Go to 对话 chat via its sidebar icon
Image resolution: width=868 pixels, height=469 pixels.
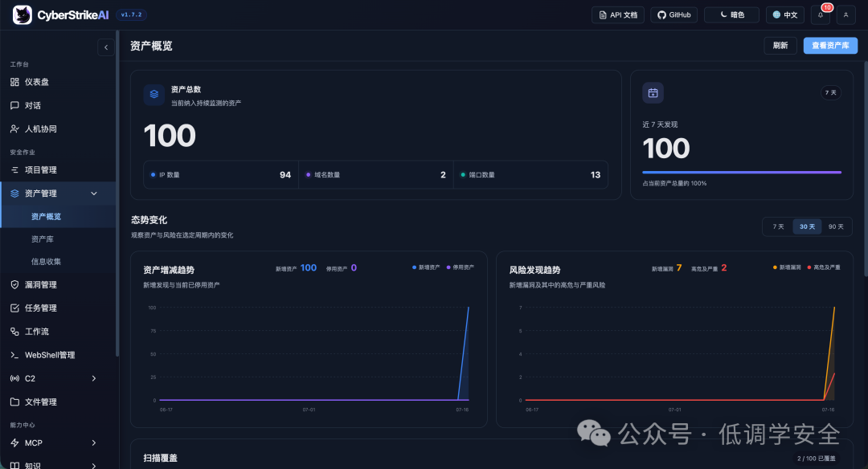pyautogui.click(x=15, y=105)
